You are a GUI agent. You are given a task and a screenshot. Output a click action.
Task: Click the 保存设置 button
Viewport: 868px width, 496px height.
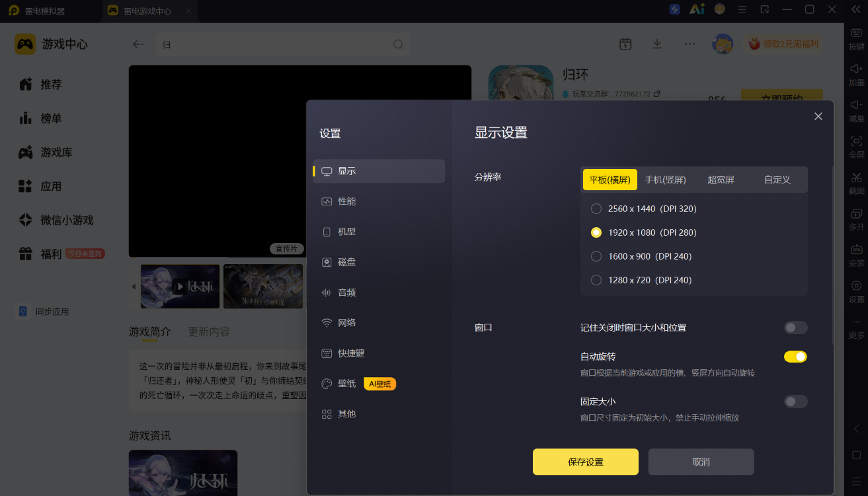click(x=586, y=462)
